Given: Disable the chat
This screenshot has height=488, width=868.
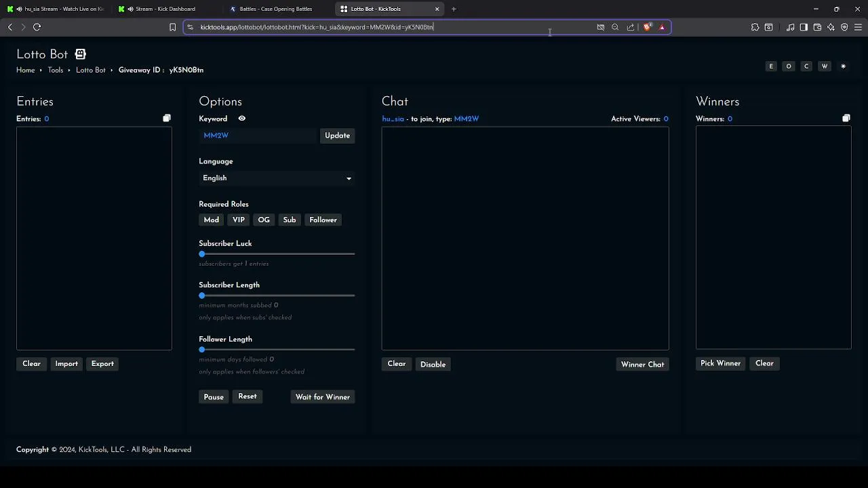Looking at the screenshot, I should point(433,365).
